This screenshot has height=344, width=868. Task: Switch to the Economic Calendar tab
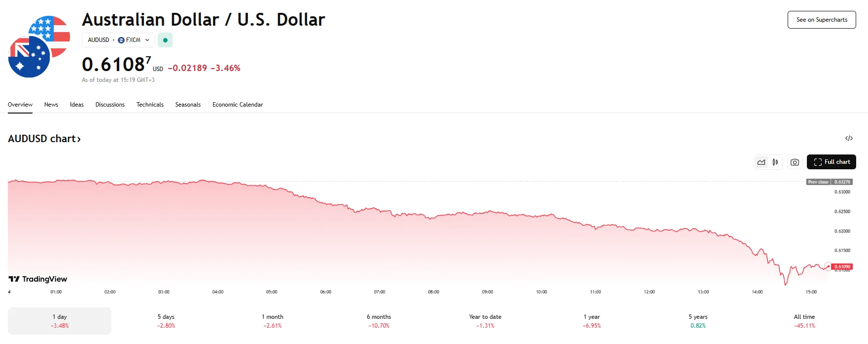(x=238, y=105)
